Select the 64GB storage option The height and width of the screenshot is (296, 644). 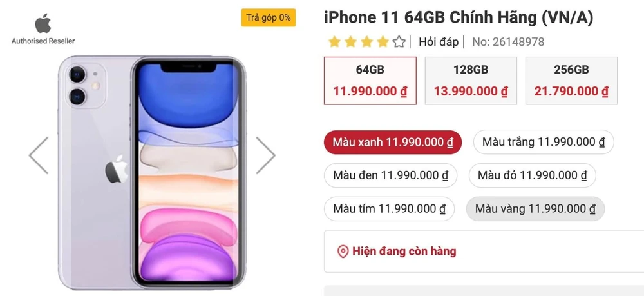pyautogui.click(x=370, y=81)
